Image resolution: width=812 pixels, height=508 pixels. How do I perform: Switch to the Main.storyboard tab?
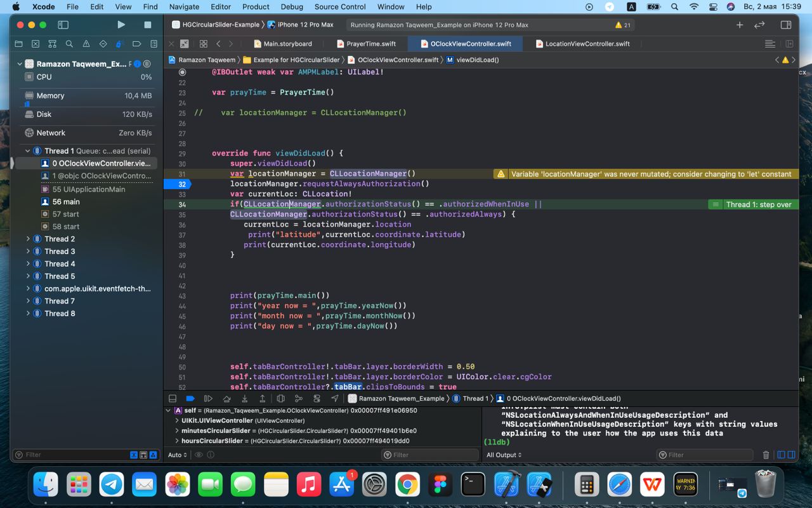pyautogui.click(x=283, y=44)
